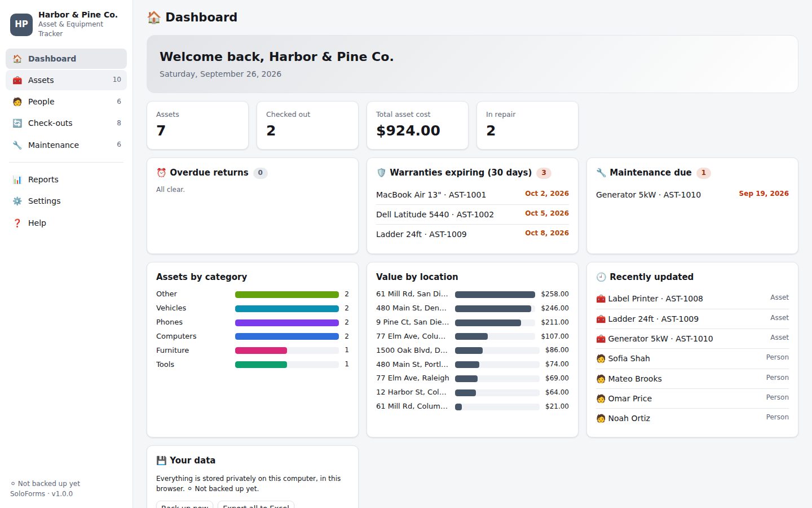Open the Maintenance section
This screenshot has height=508, width=812.
(66, 145)
